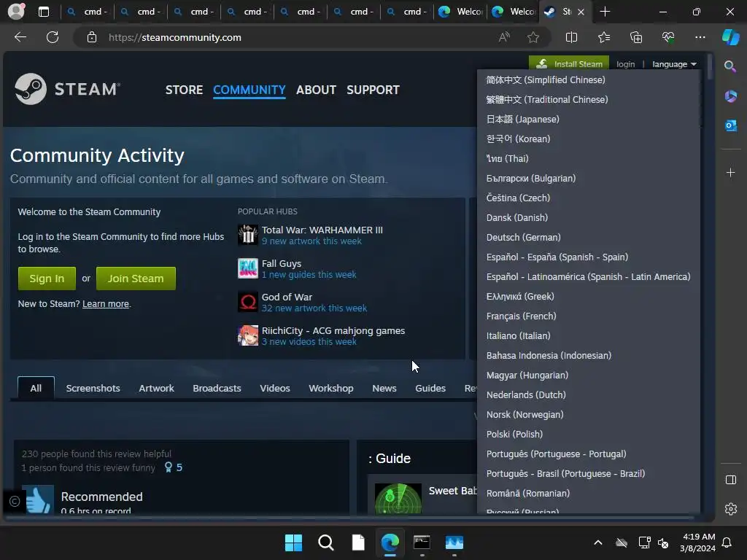Screen dimensions: 747x560
Task: Click the Steam logo
Action: click(68, 89)
